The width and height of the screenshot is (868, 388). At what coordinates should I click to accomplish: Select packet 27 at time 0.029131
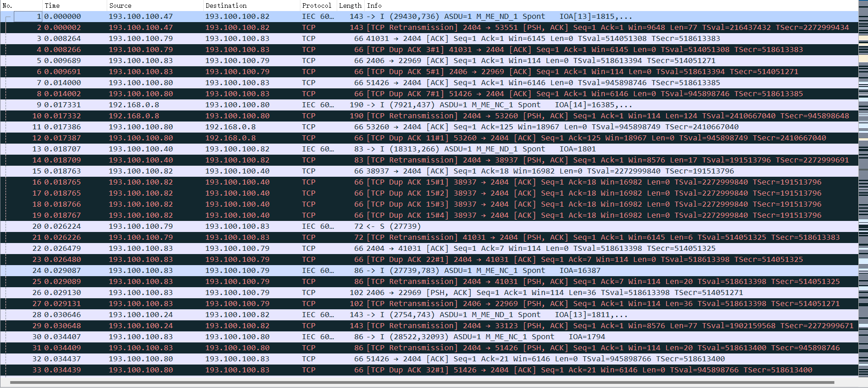click(x=429, y=304)
